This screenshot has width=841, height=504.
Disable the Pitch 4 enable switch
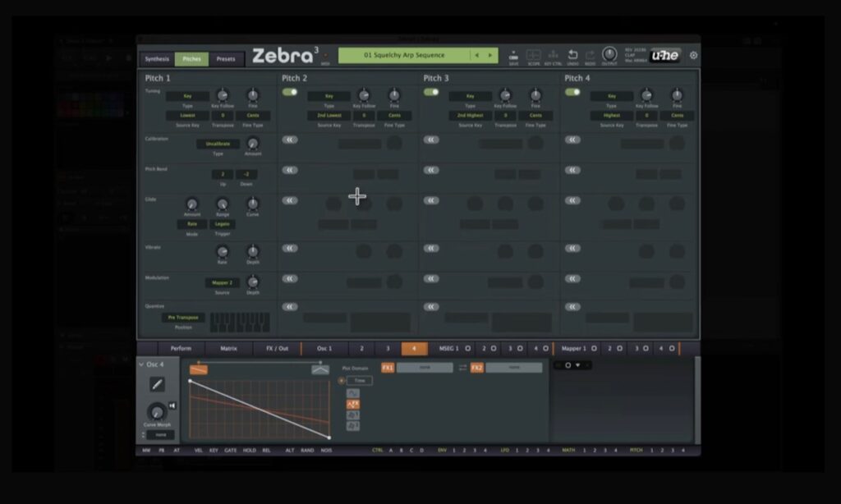pos(572,94)
